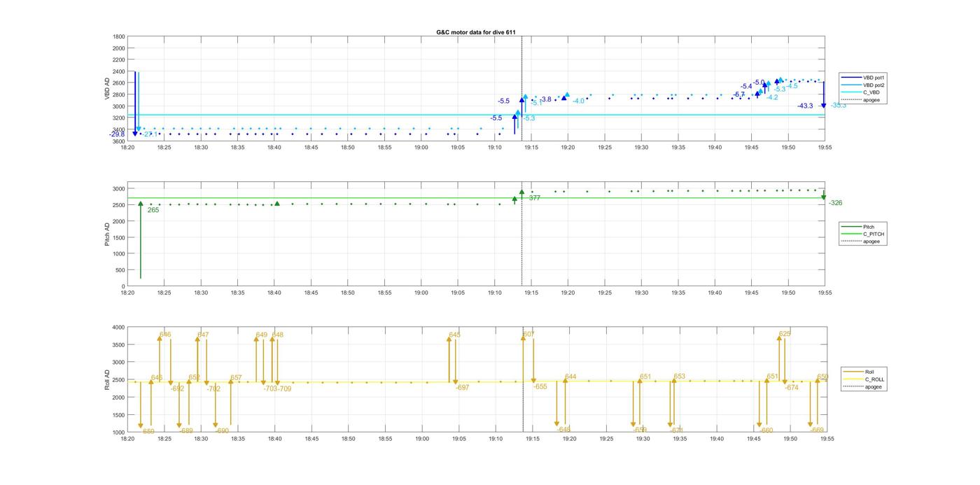Click the "3600" y-axis tick label
980x485 pixels.
coord(118,141)
